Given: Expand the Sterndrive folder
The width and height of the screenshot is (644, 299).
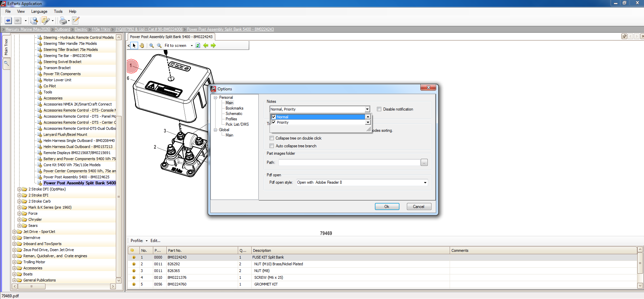Looking at the screenshot, I should click(14, 238).
